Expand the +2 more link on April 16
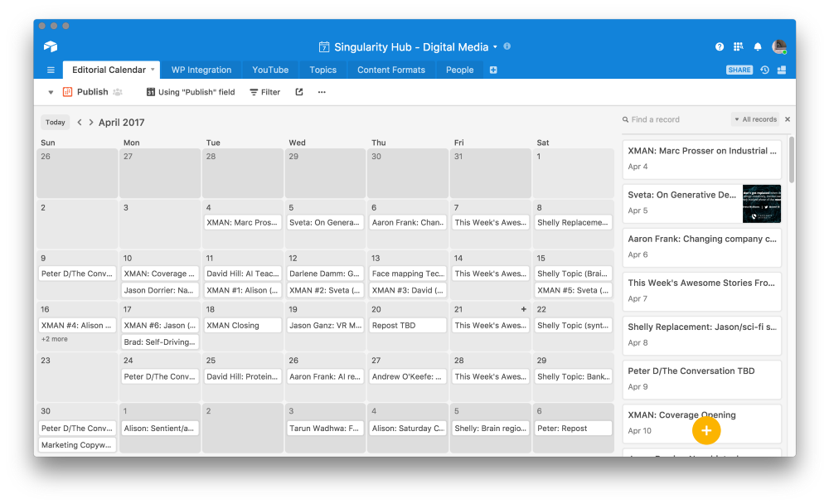 point(55,339)
